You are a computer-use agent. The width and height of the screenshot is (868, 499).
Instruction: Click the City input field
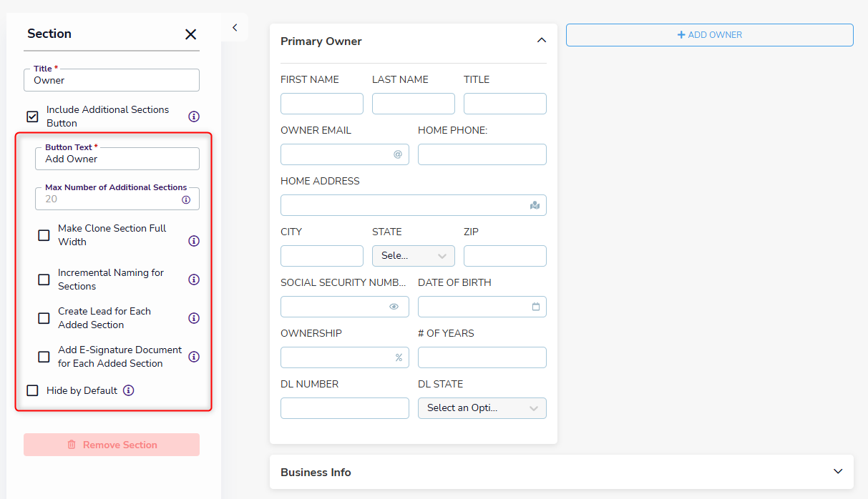pos(322,256)
